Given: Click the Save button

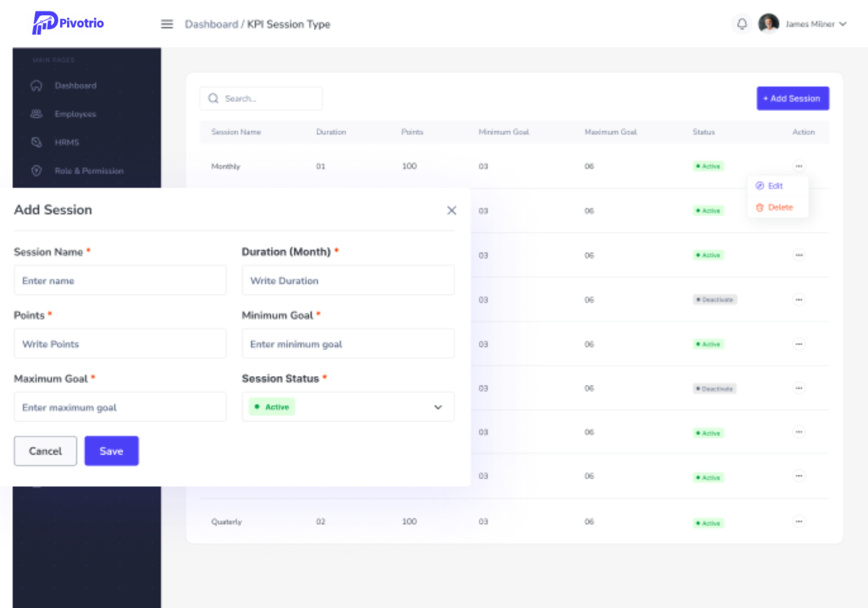Looking at the screenshot, I should tap(111, 450).
